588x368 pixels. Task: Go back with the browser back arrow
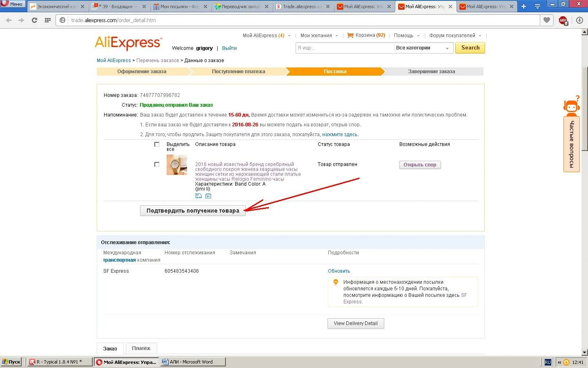(x=9, y=20)
